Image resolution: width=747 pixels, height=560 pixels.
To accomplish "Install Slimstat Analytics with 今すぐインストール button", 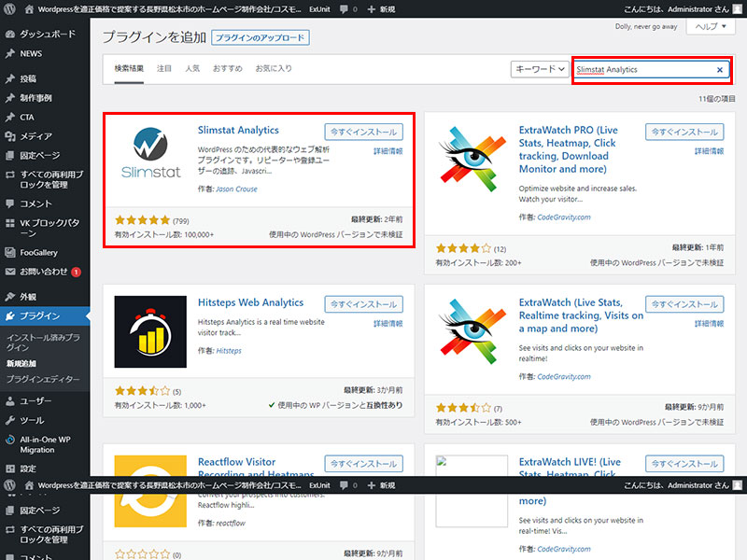I will pos(363,132).
